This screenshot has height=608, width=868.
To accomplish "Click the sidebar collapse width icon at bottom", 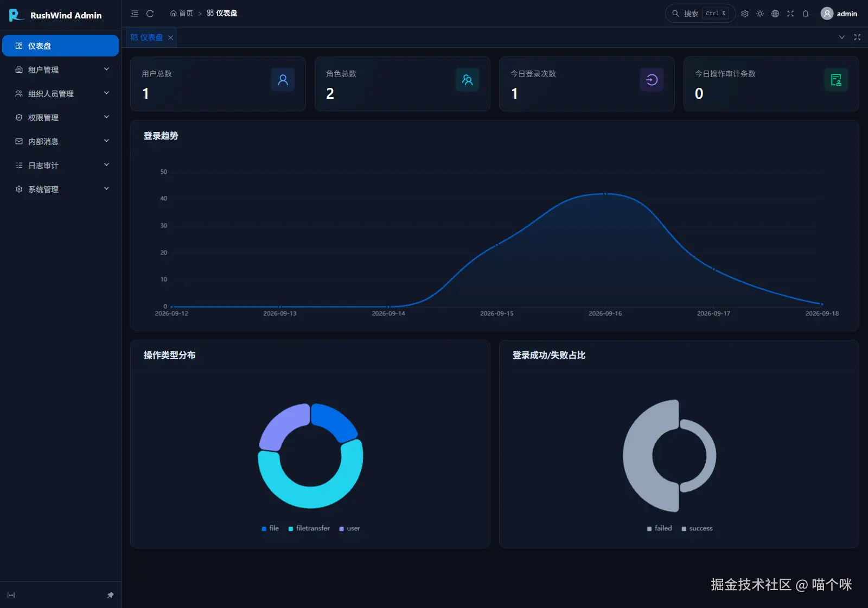I will click(11, 595).
